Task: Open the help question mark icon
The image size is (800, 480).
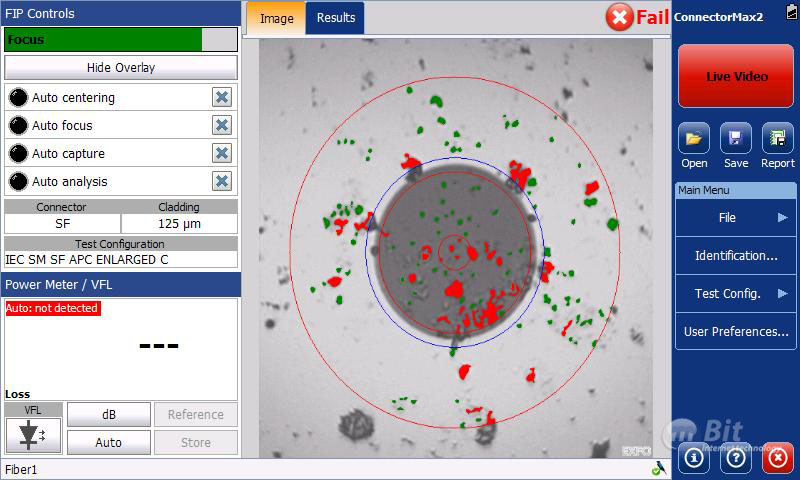Action: point(736,458)
